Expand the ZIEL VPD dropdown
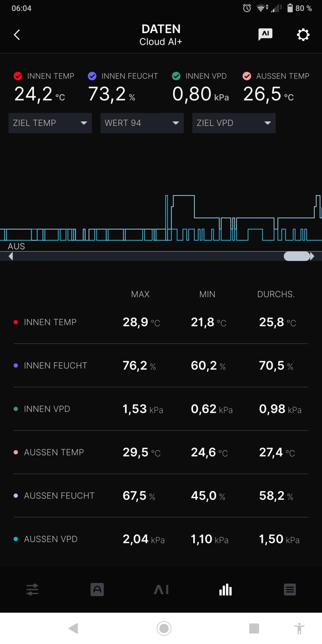 pyautogui.click(x=234, y=123)
